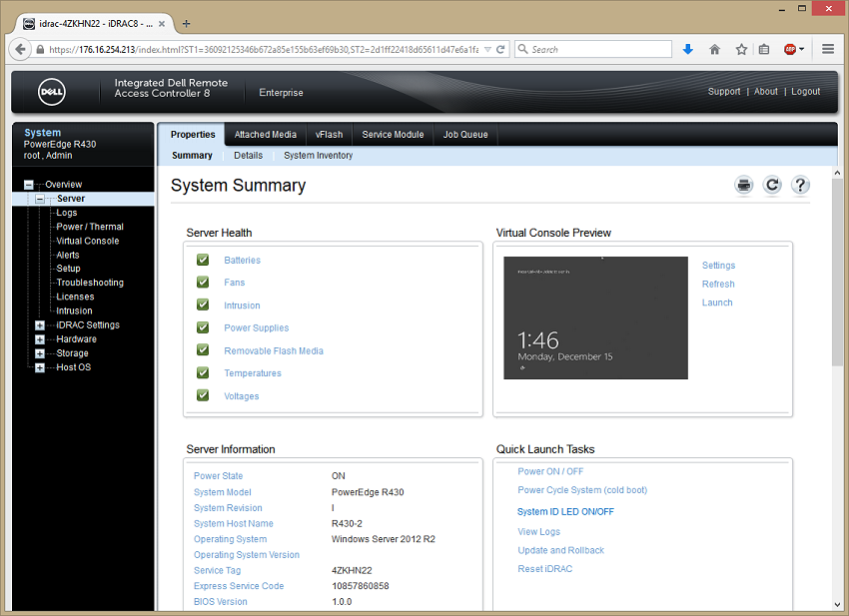Click the Dell logo

click(51, 92)
